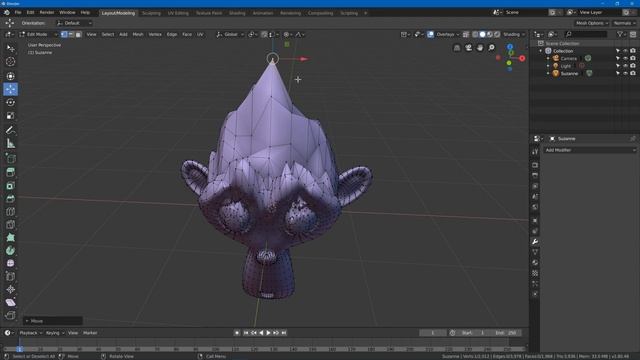Viewport: 640px width, 360px height.
Task: Select the Select Box tool in toolbar
Action: 11,49
